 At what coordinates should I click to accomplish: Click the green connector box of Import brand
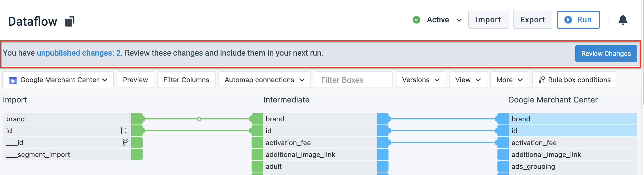[137, 119]
